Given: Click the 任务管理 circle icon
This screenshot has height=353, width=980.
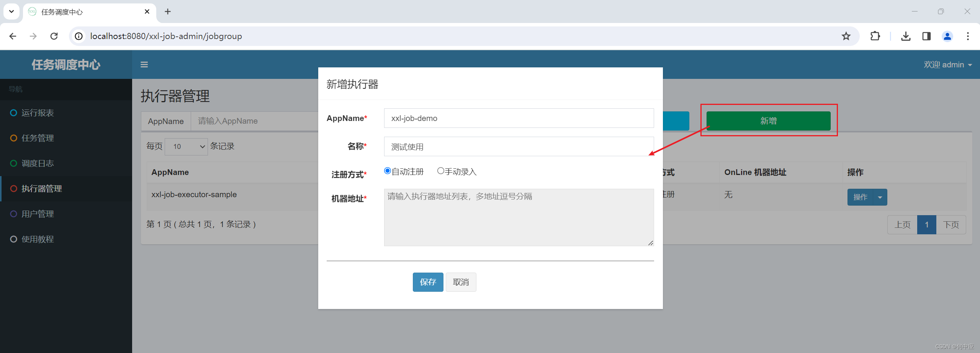Looking at the screenshot, I should coord(13,138).
